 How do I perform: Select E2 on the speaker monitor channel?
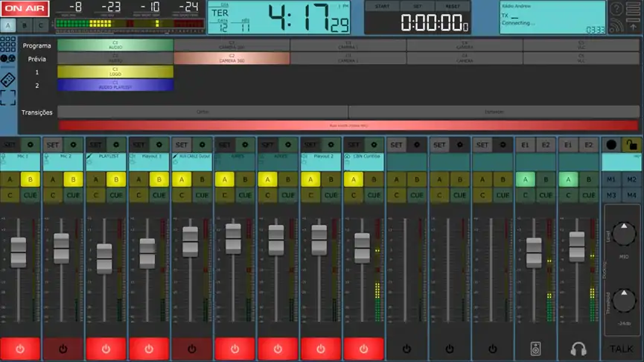546,145
